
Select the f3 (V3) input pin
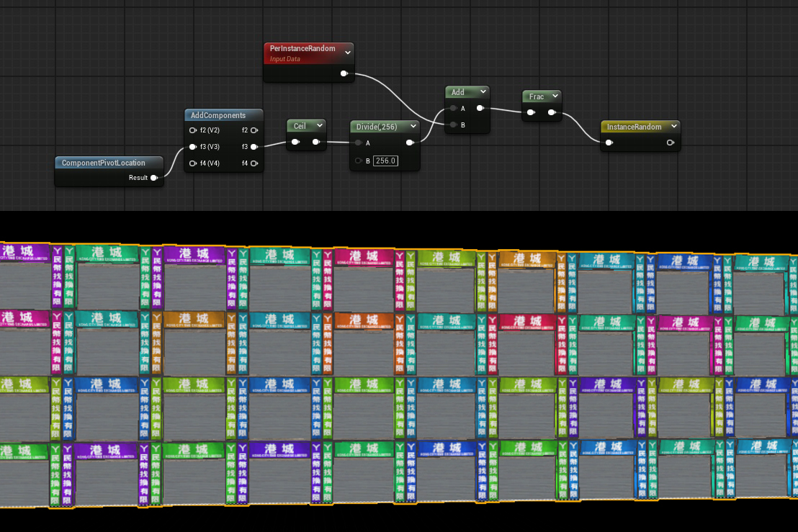click(x=192, y=147)
